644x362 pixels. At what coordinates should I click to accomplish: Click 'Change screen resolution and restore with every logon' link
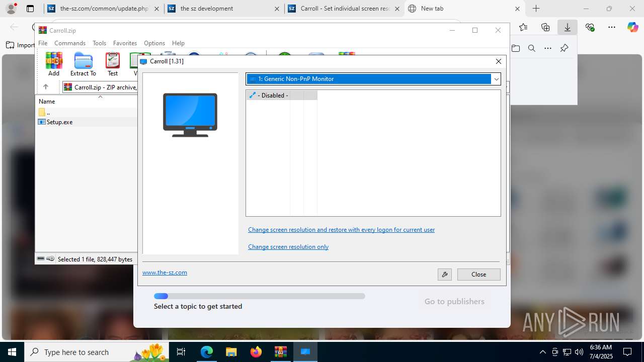coord(341,230)
